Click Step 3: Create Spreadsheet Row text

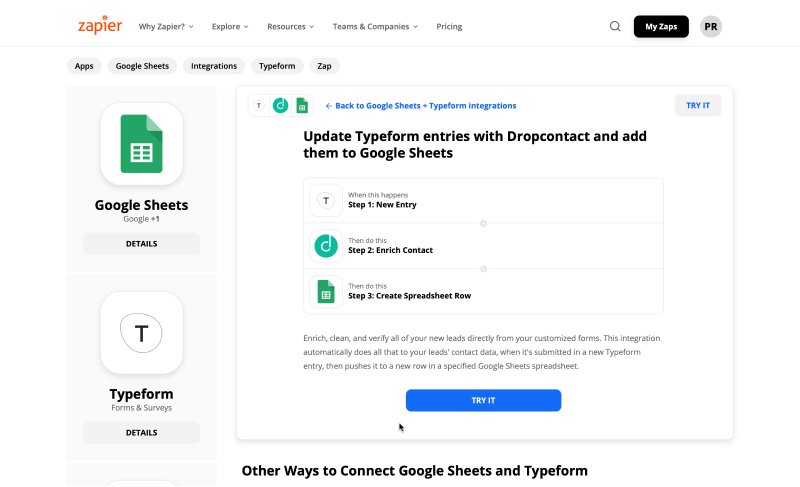tap(410, 296)
